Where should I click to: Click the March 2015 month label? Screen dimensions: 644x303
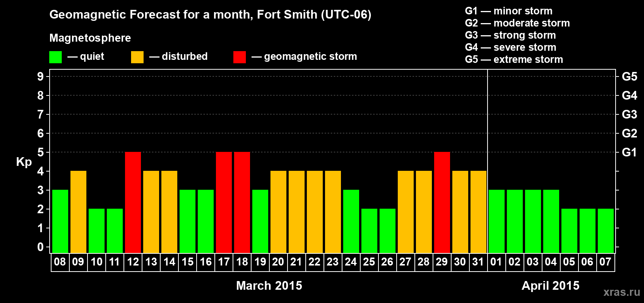click(x=269, y=285)
